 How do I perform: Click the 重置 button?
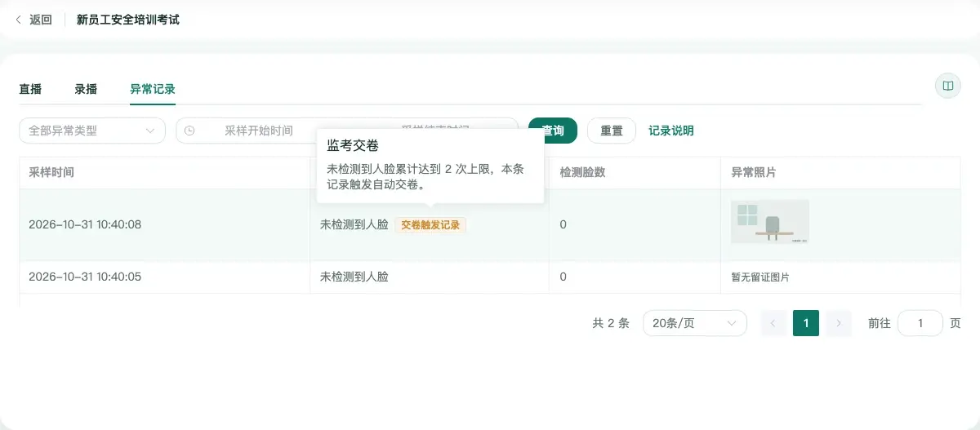pyautogui.click(x=612, y=131)
